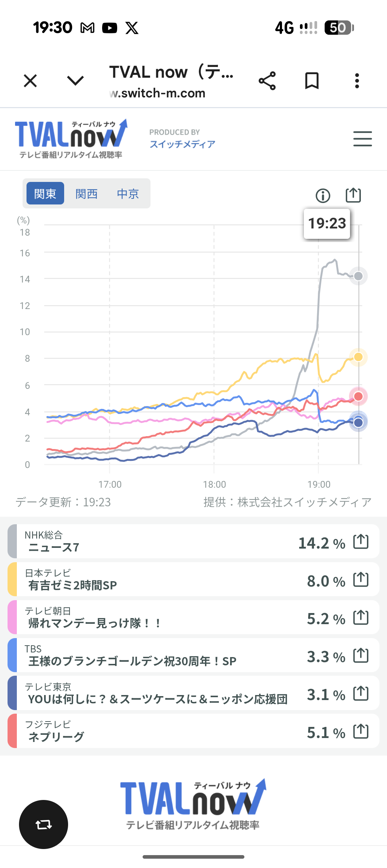Image resolution: width=387 pixels, height=868 pixels.
Task: Share the フジテレビ ネプリーグ rating
Action: coord(361,731)
